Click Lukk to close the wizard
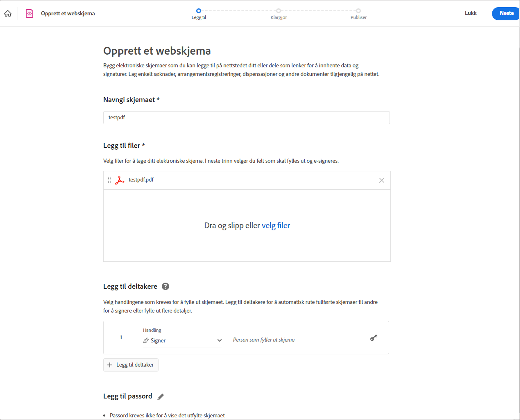This screenshot has height=420, width=520. tap(470, 13)
